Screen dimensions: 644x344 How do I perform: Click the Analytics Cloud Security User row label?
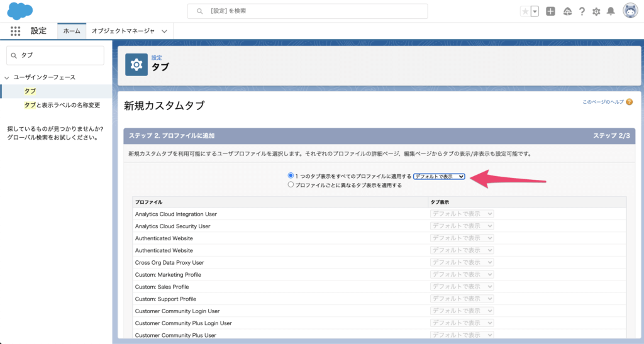(x=172, y=226)
